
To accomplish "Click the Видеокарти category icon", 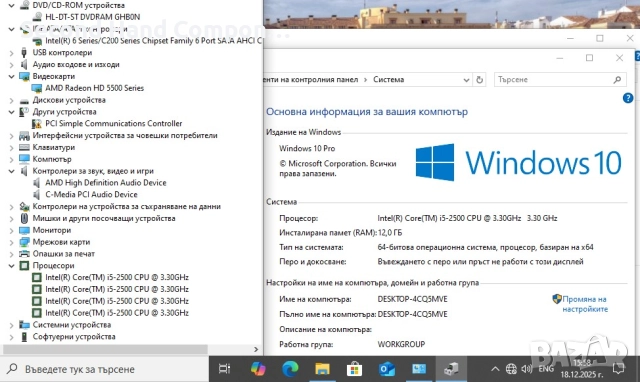I will pos(24,76).
